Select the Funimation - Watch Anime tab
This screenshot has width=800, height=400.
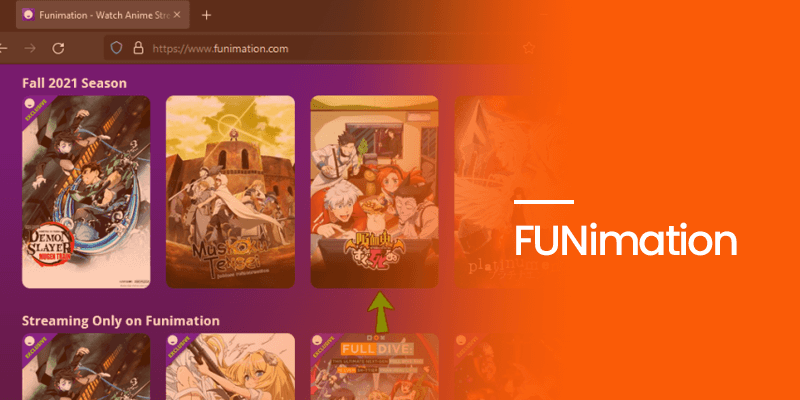103,15
